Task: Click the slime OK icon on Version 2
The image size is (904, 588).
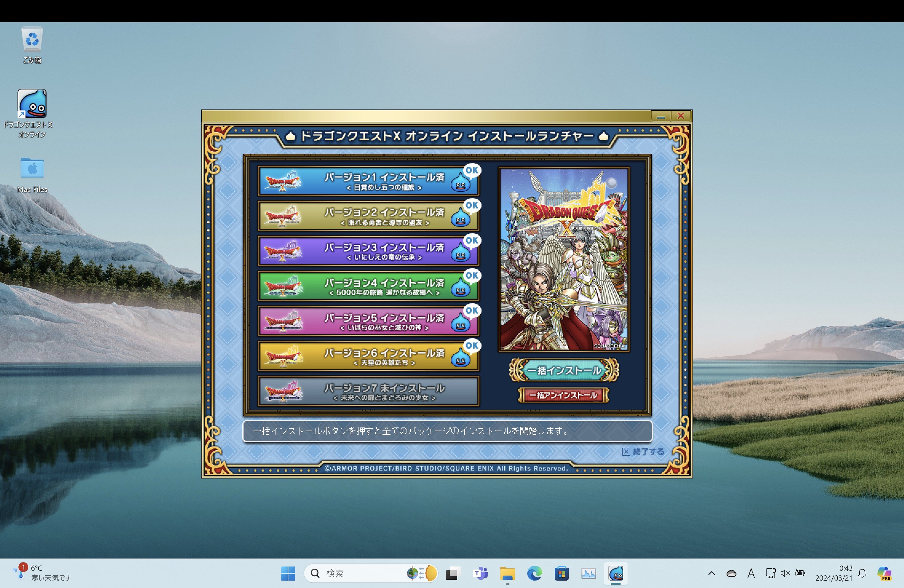Action: click(466, 213)
